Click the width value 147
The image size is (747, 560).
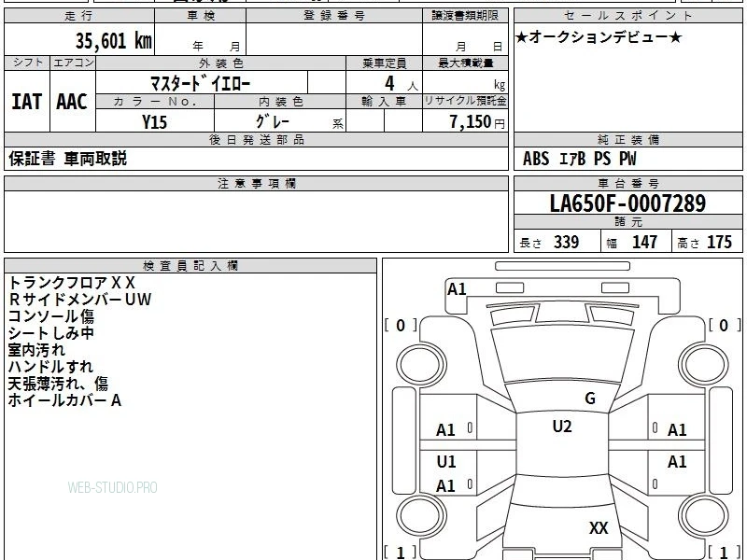click(x=644, y=242)
